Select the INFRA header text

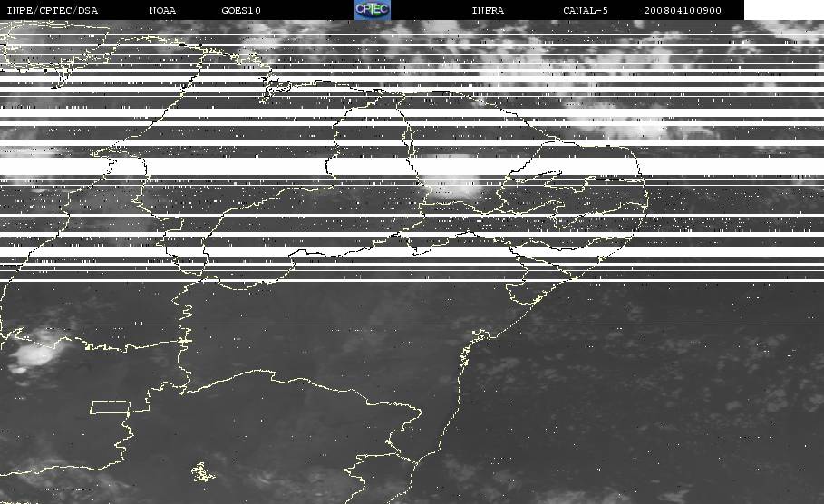pyautogui.click(x=488, y=10)
